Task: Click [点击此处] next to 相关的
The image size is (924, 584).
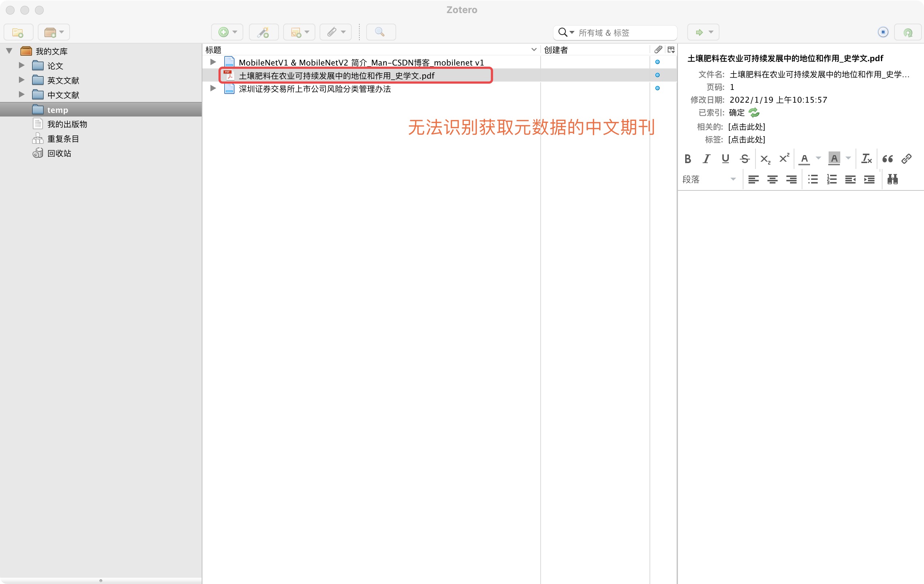Action: (746, 127)
